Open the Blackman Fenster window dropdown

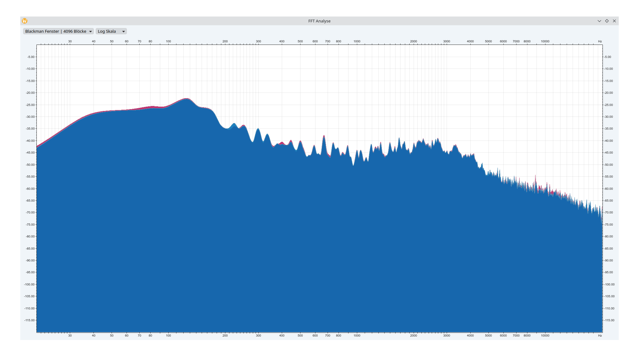[58, 31]
